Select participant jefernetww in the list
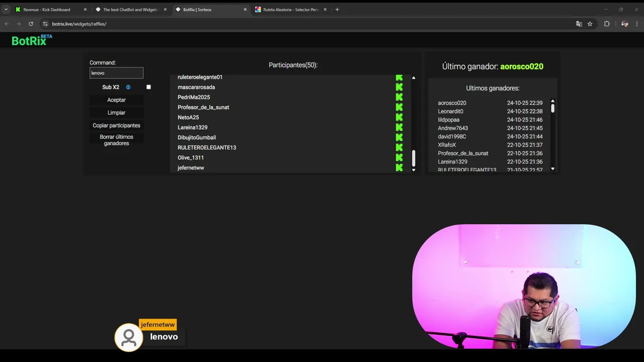This screenshot has width=644, height=362. point(191,167)
